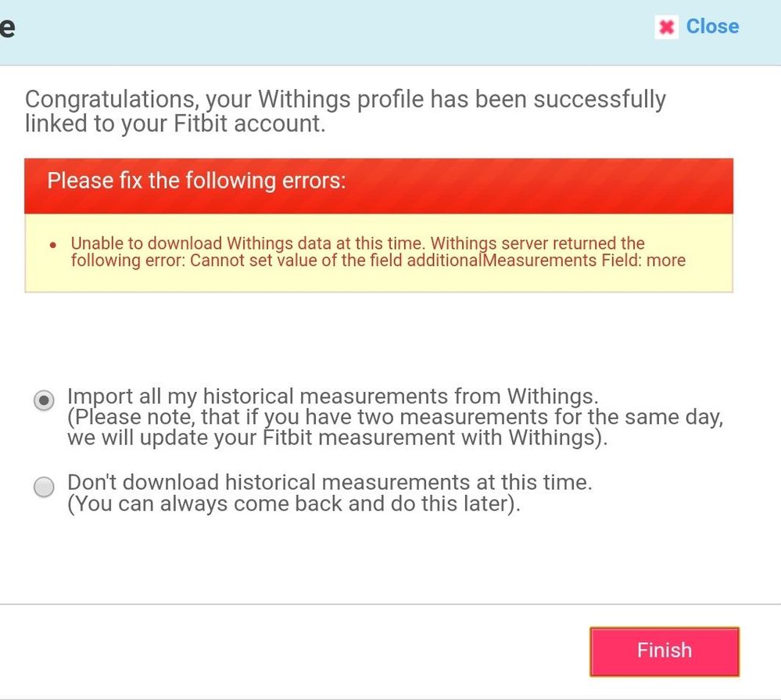Viewport: 781px width, 700px height.
Task: Click the word 'more' ending the error message
Action: 666,260
